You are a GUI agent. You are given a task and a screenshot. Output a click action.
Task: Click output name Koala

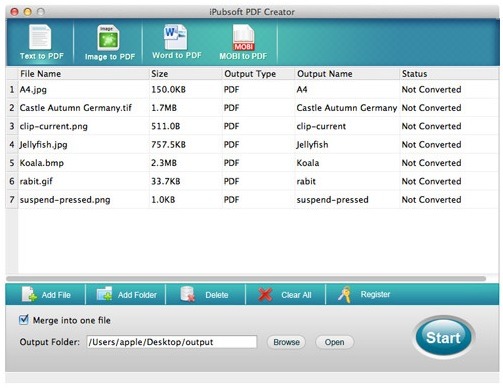pos(308,163)
